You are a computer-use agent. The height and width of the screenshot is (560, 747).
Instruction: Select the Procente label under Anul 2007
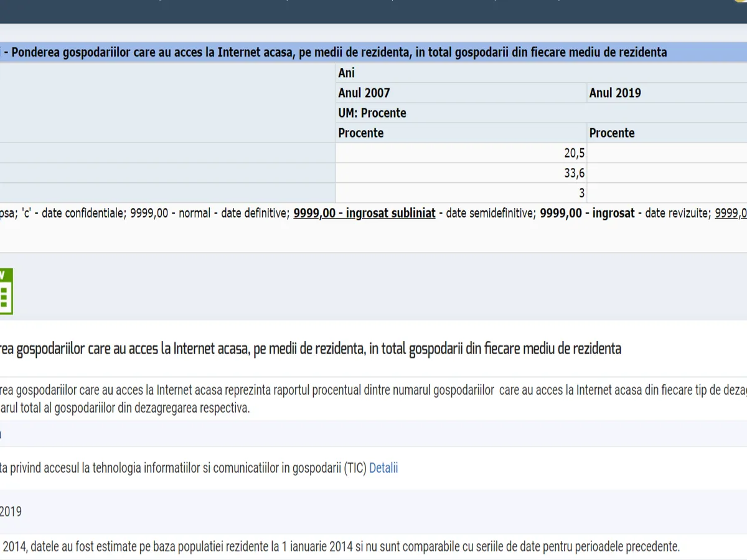(361, 133)
